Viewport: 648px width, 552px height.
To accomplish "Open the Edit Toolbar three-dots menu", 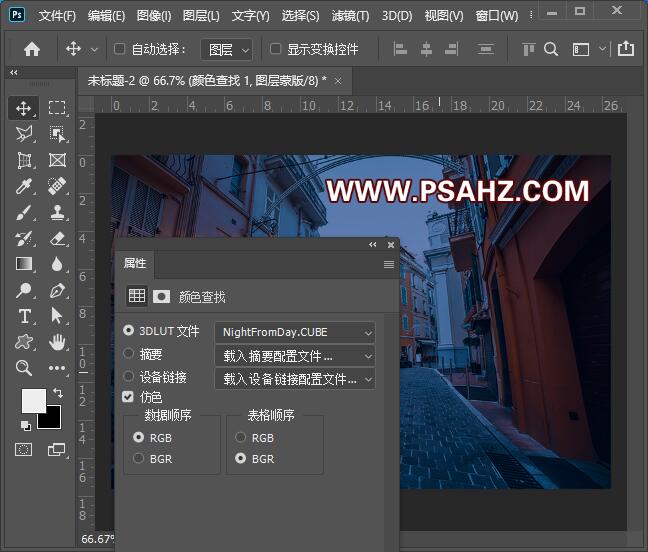I will [57, 368].
